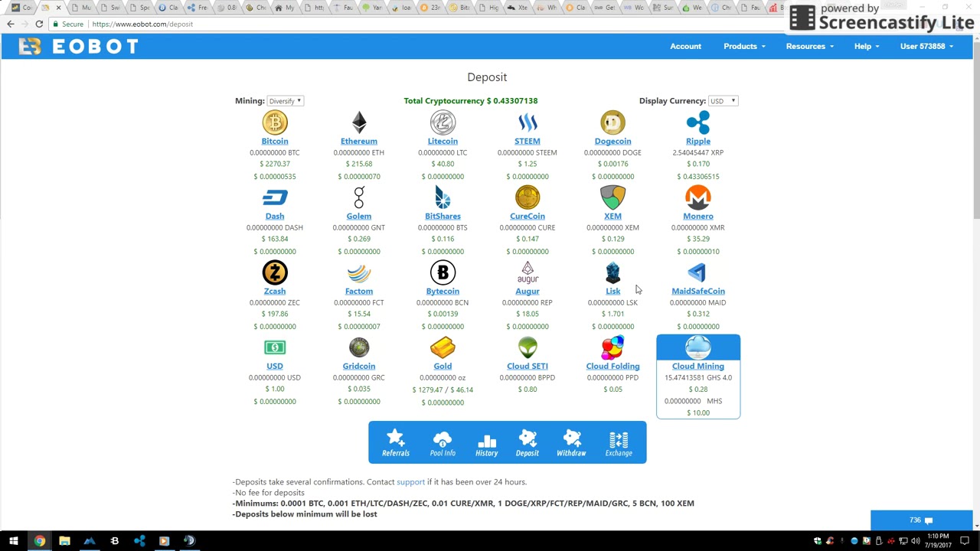Click the Monero icon
Image resolution: width=980 pixels, height=551 pixels.
coord(698,197)
